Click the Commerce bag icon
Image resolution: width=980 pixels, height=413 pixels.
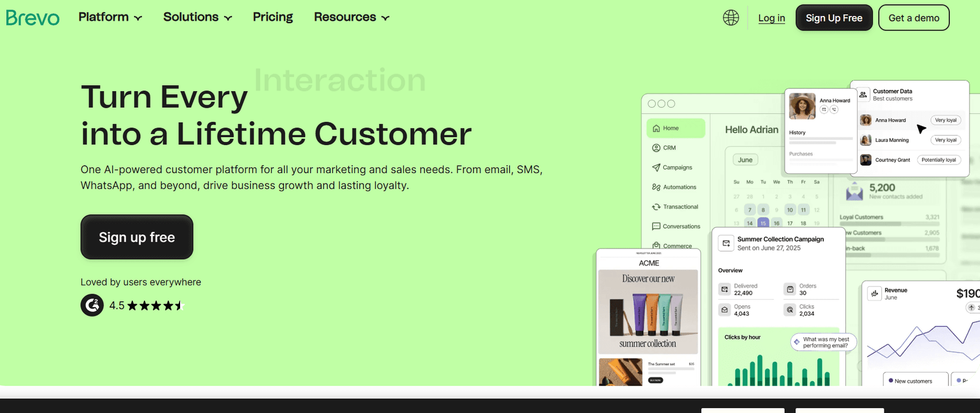tap(656, 245)
